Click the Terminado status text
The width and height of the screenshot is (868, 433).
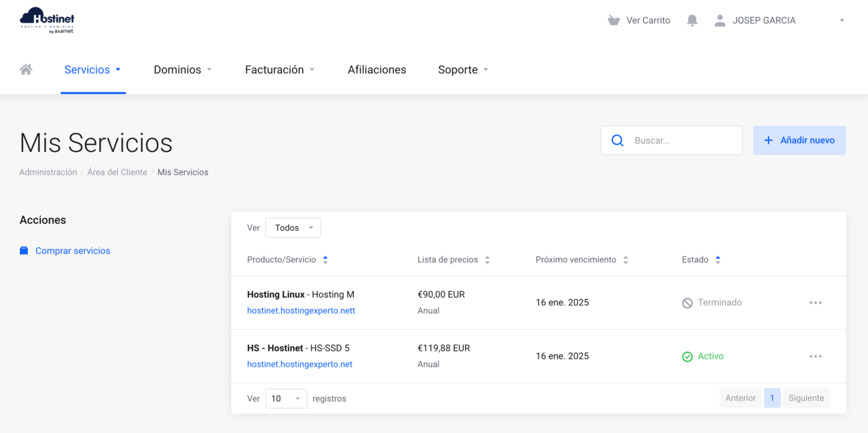tap(720, 303)
